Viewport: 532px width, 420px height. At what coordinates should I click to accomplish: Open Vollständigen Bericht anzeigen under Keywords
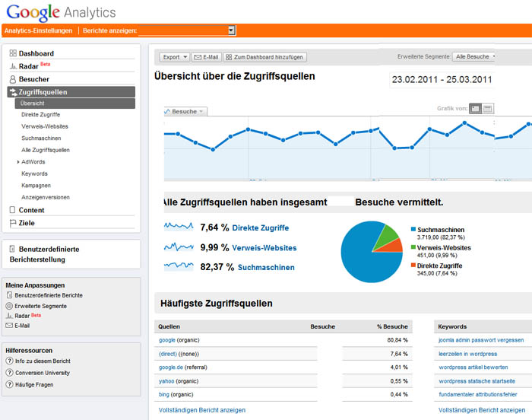click(482, 410)
